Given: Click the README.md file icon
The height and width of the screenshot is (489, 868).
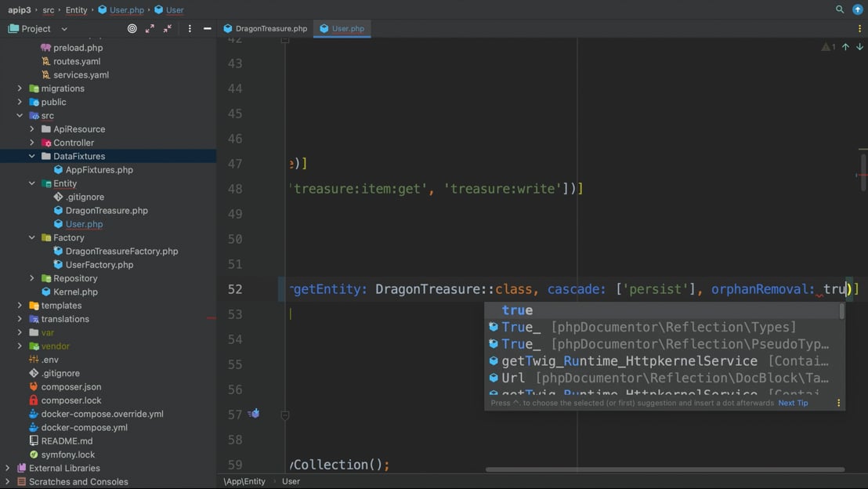Looking at the screenshot, I should point(33,441).
